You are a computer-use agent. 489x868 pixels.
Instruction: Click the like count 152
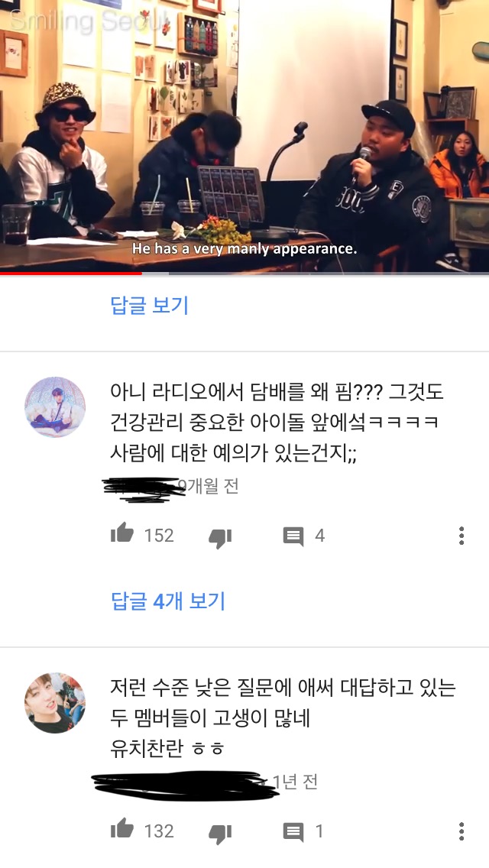click(x=159, y=536)
